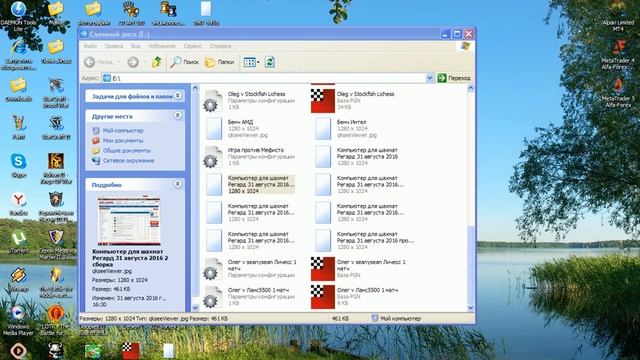Click the preview thumbnail in Подробно panel

(x=129, y=221)
